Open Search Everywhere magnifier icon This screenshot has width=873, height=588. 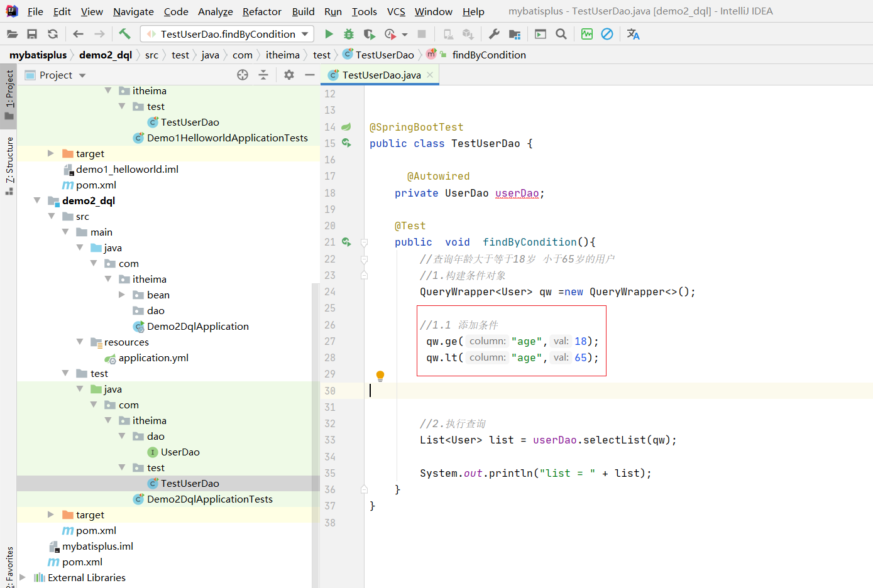click(x=561, y=34)
